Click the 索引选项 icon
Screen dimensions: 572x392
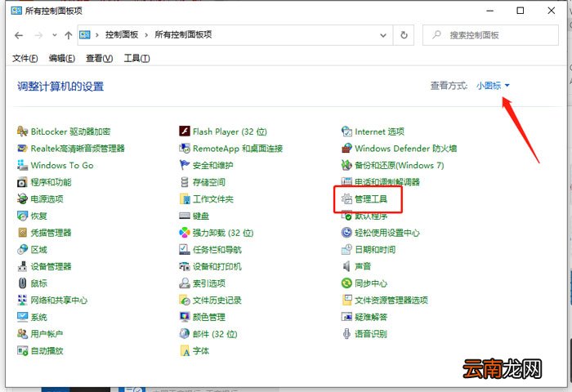[x=185, y=283]
